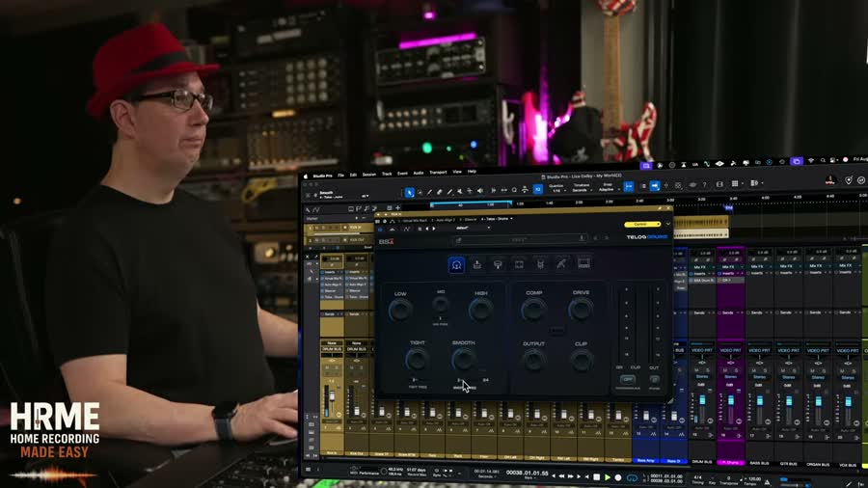Toggle the metronome icon in transport bar
This screenshot has height=488, width=868.
click(768, 482)
